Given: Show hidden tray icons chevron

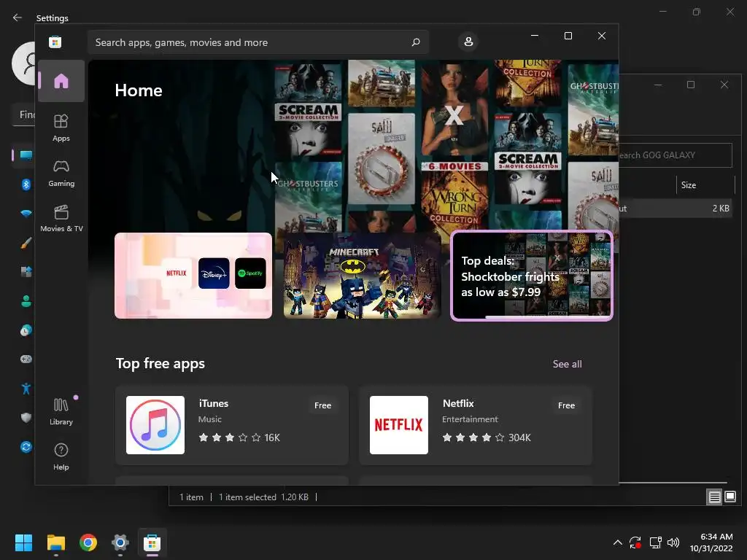Looking at the screenshot, I should coord(617,542).
